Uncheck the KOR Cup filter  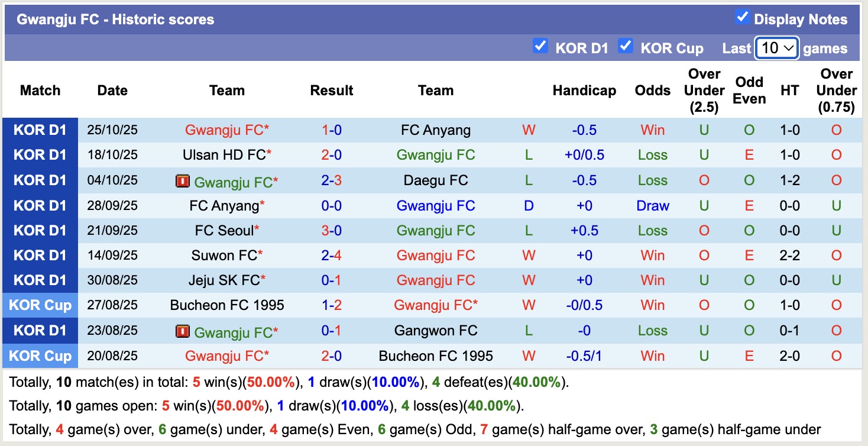pyautogui.click(x=626, y=46)
